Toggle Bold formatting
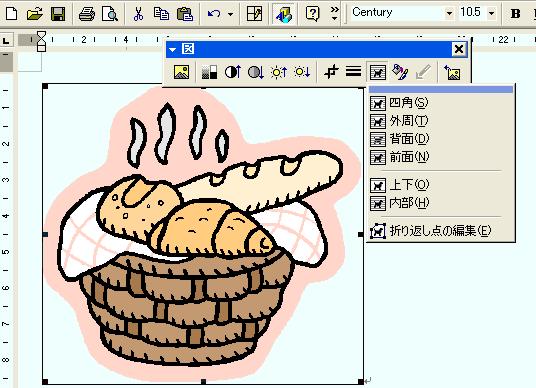Screen dimensions: 536x388 click(515, 14)
